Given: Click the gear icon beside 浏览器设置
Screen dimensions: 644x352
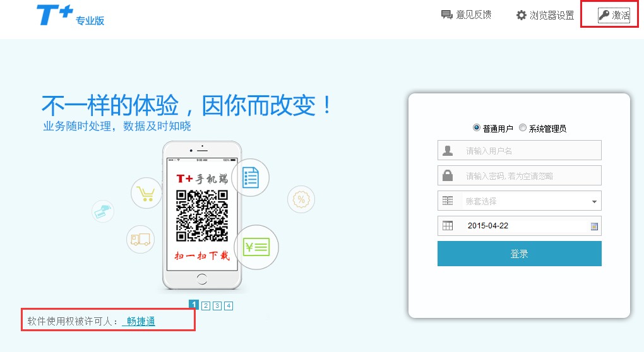Looking at the screenshot, I should (521, 16).
